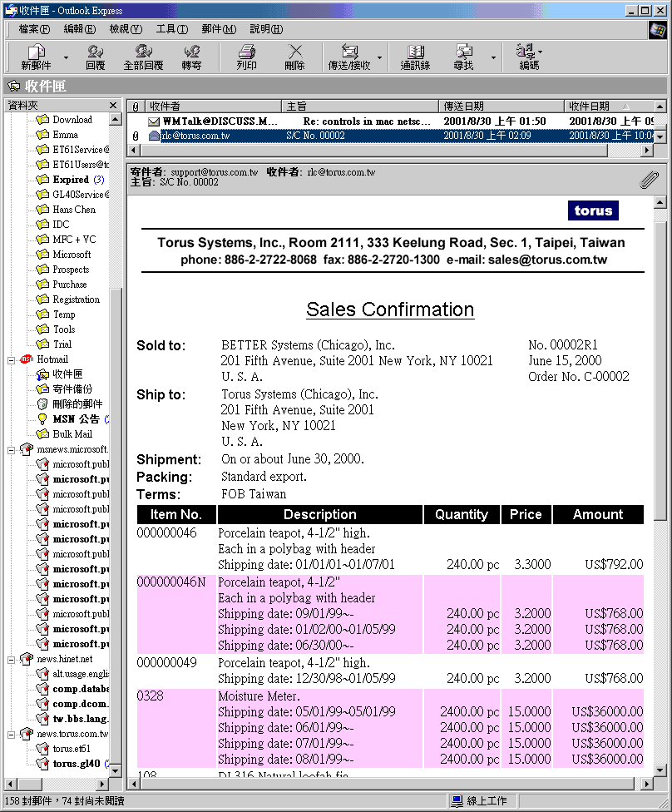
Task: Sort by the 傳送日期 column header
Action: tap(502, 106)
